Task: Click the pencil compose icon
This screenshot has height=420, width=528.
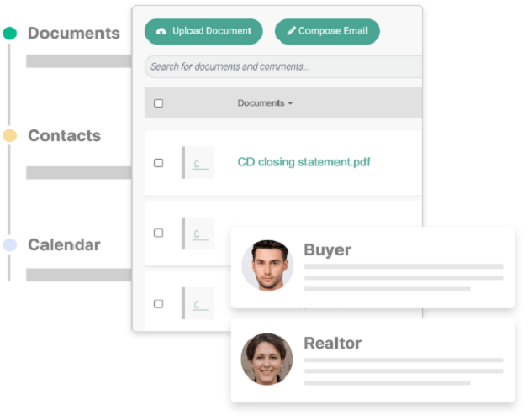Action: pos(292,31)
